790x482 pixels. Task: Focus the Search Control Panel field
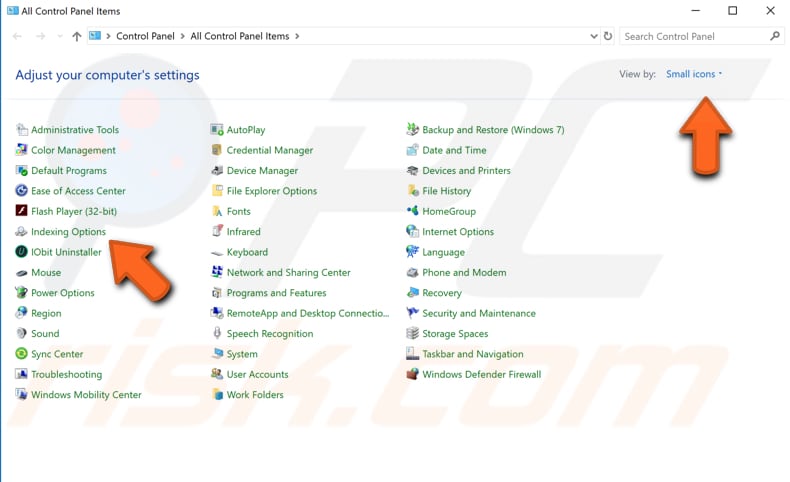click(x=702, y=36)
